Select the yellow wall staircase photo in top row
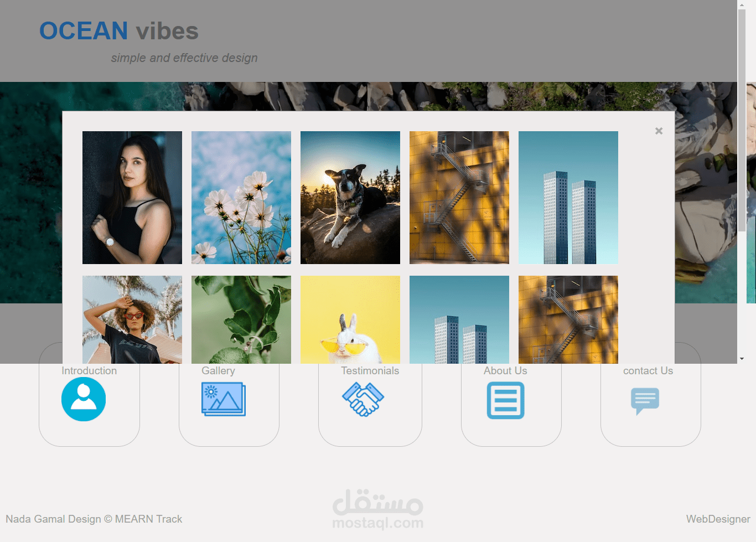This screenshot has width=756, height=542. (459, 198)
